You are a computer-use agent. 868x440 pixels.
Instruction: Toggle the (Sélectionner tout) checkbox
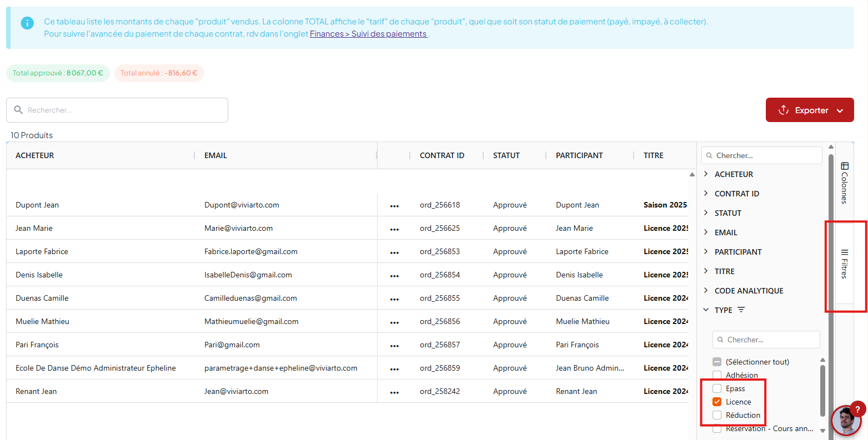pos(717,362)
